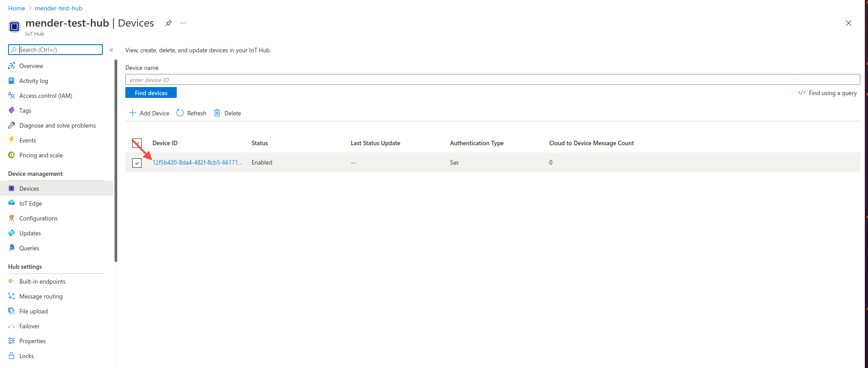868x368 pixels.
Task: Click Find using a query link
Action: pos(832,93)
